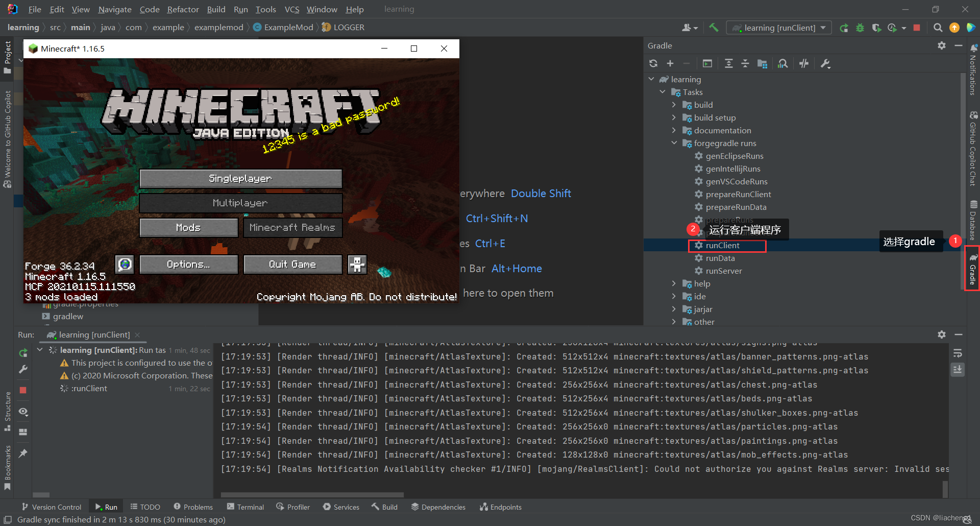Screen dimensions: 980x526
Task: Switch to the Problems tab
Action: pos(193,507)
